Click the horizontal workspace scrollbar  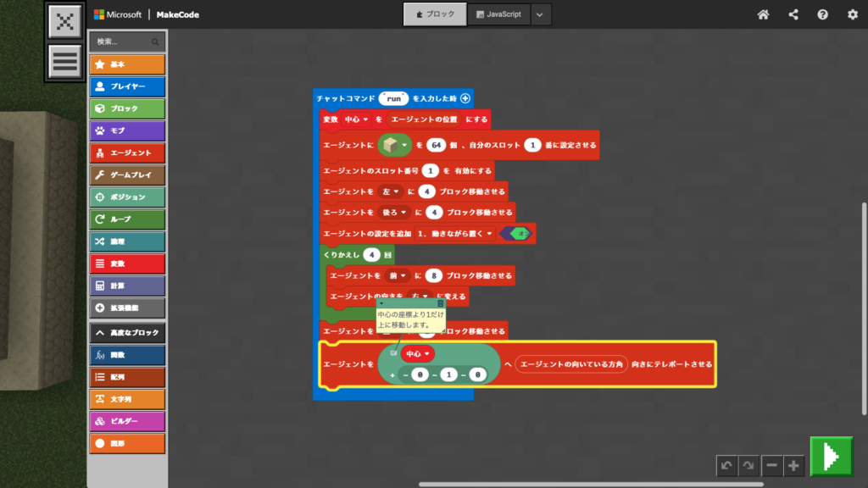tap(590, 485)
